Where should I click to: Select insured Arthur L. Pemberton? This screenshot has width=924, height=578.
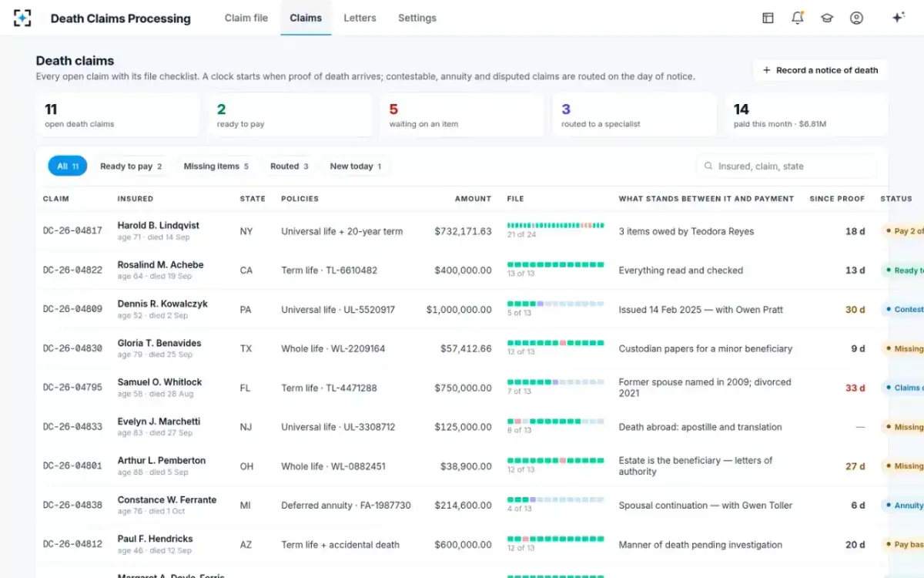click(x=162, y=460)
